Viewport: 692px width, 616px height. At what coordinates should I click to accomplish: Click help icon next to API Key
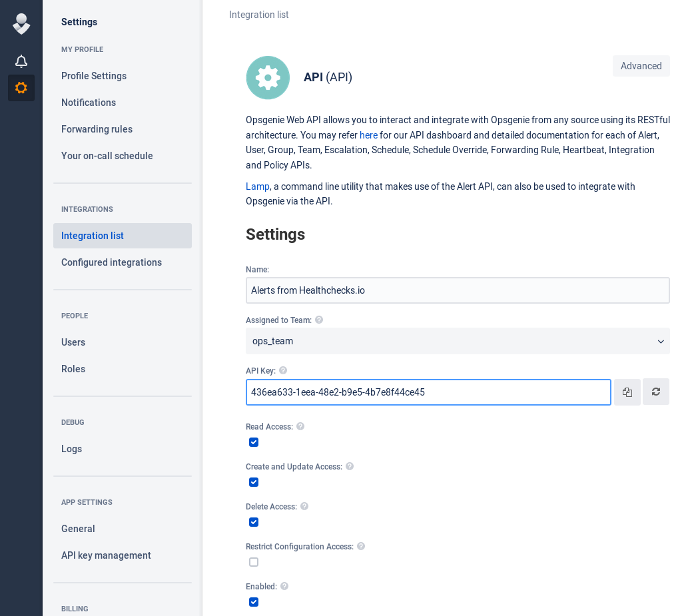(x=283, y=370)
